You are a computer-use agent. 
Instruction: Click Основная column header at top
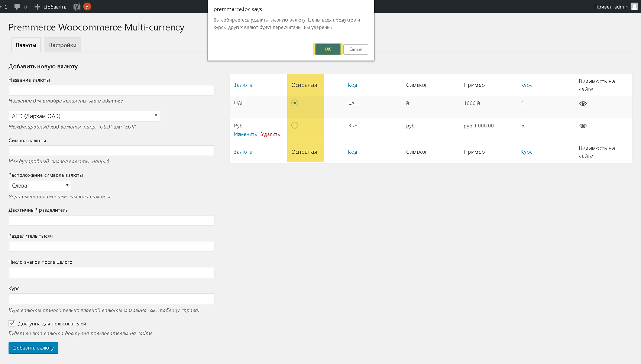304,85
